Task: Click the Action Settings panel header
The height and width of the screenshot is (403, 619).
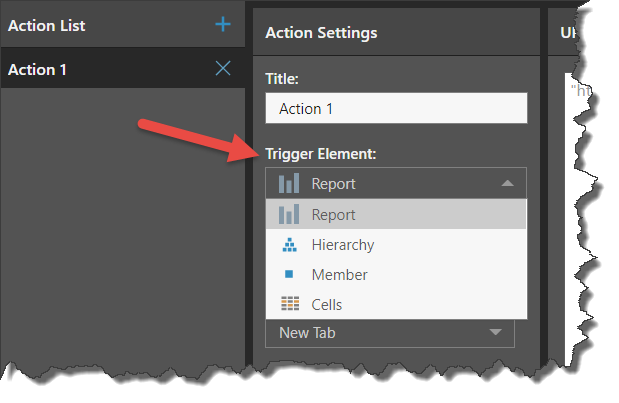Action: pyautogui.click(x=321, y=33)
